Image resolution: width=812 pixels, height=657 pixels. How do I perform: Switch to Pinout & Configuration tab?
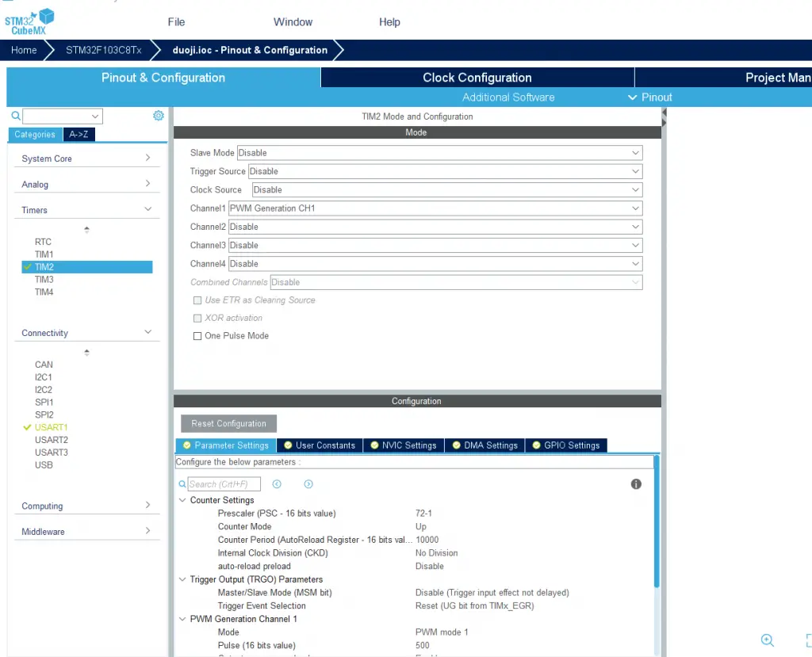pos(163,77)
